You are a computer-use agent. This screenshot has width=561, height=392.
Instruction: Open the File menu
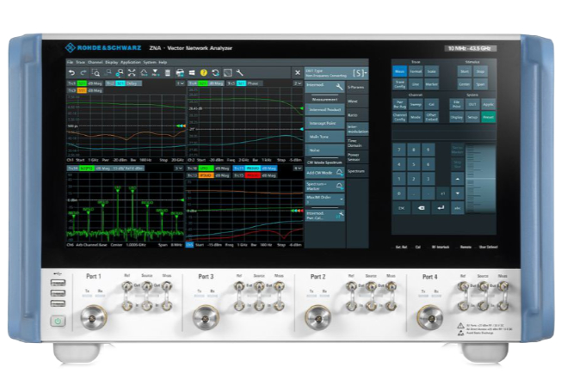point(71,62)
